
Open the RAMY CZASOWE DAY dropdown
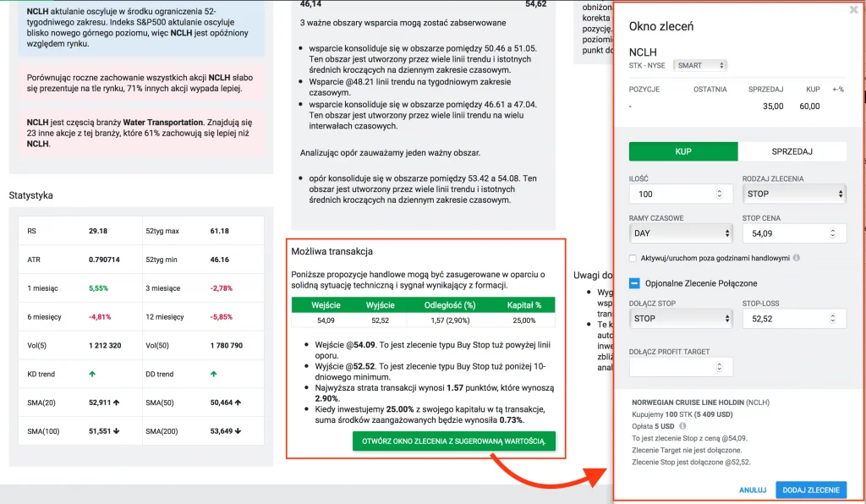click(681, 233)
